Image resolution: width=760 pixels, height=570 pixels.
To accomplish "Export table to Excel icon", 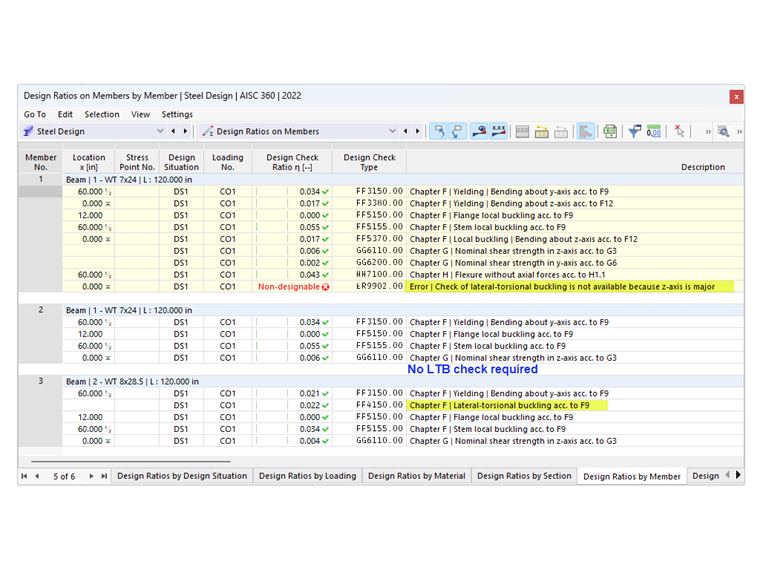I will (x=610, y=131).
